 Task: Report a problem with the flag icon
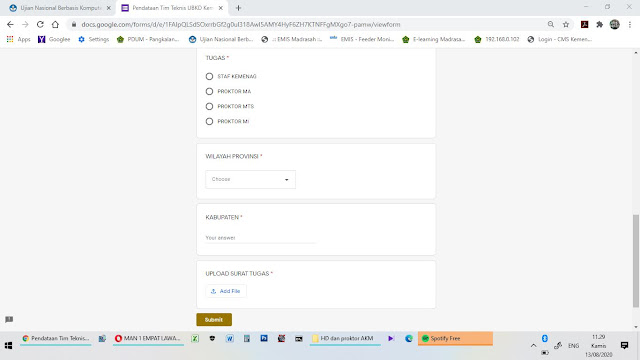[x=9, y=319]
